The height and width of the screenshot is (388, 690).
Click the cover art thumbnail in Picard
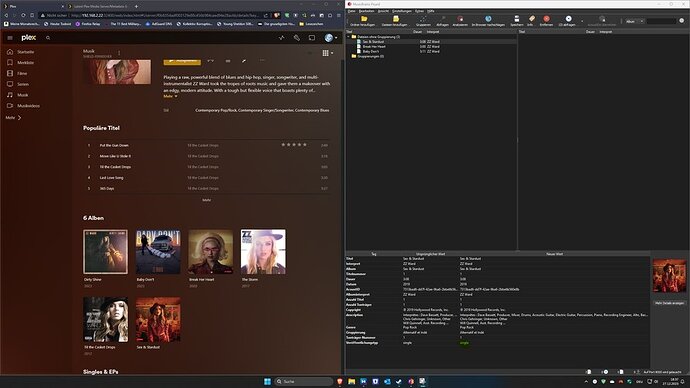[x=669, y=276]
